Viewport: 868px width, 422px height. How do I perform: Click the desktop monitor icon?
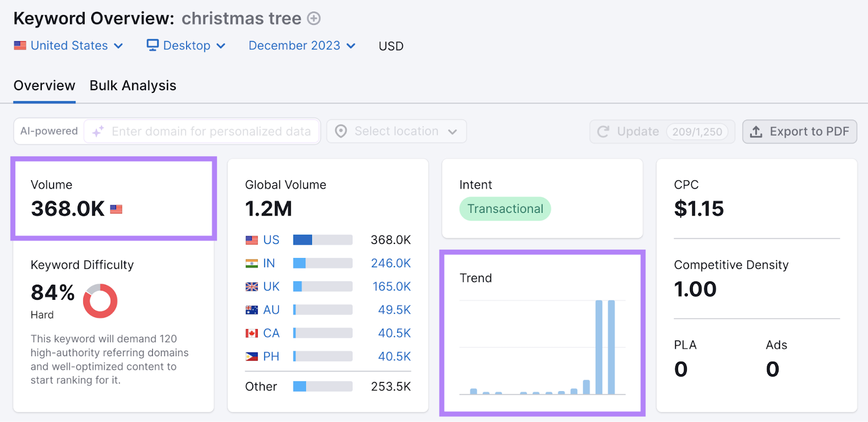[x=152, y=45]
